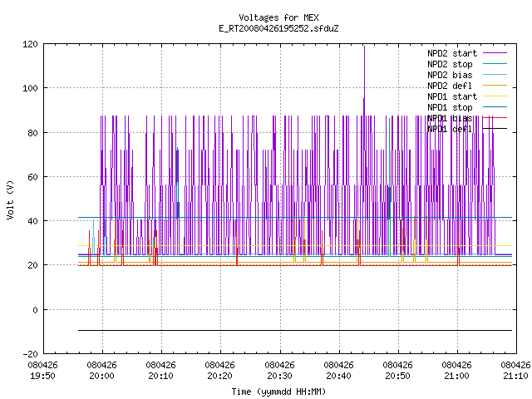The height and width of the screenshot is (399, 532).
Task: Click the yellow NPD1 start legend line sample
Action: [495, 96]
